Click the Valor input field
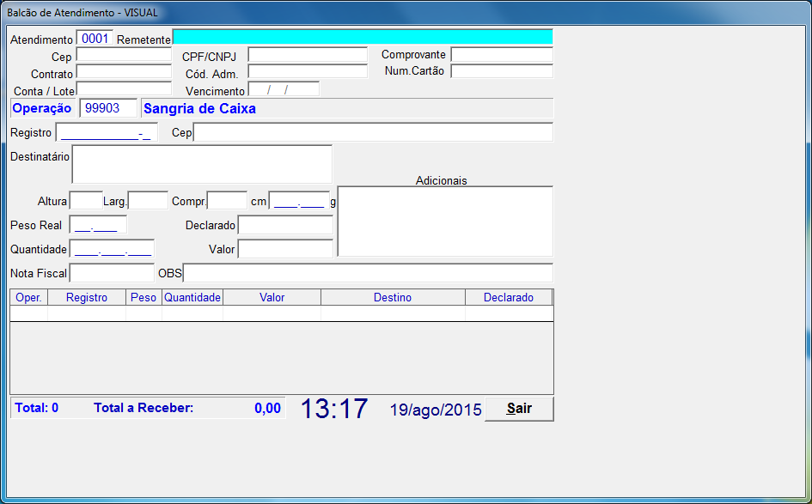The width and height of the screenshot is (812, 504). click(x=285, y=249)
